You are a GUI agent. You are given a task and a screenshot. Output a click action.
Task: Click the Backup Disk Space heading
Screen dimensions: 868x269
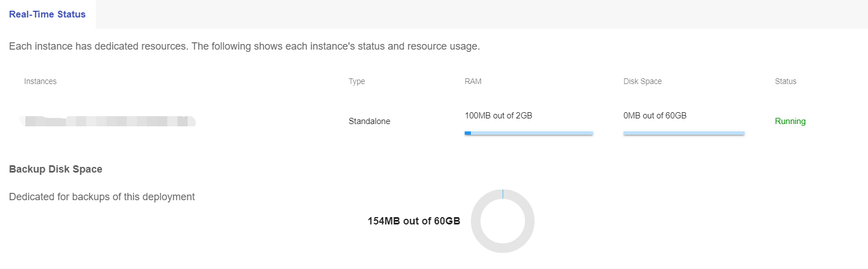coord(56,169)
